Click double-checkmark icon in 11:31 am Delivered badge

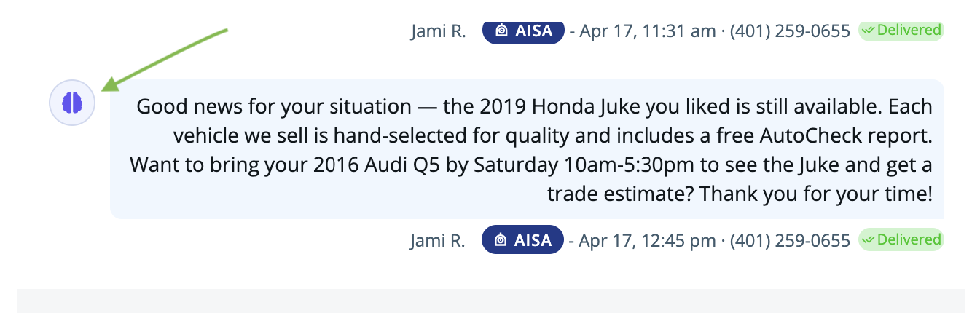pyautogui.click(x=869, y=31)
